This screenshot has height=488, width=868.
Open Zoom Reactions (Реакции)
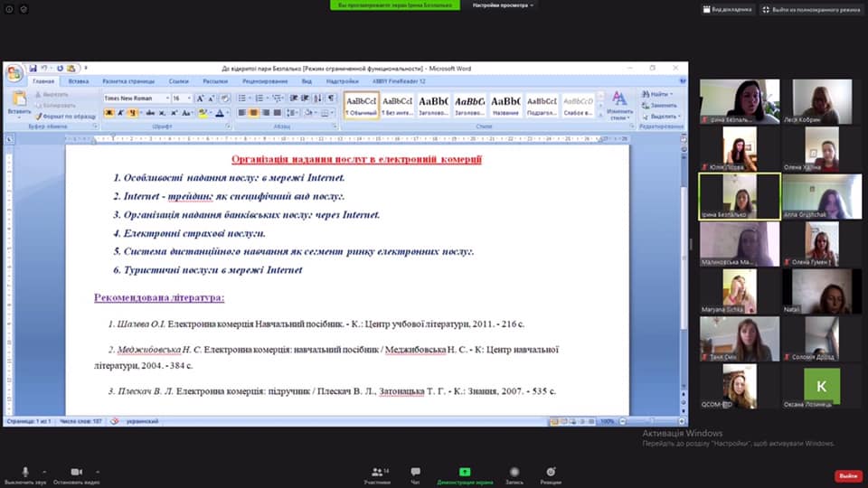click(x=551, y=475)
